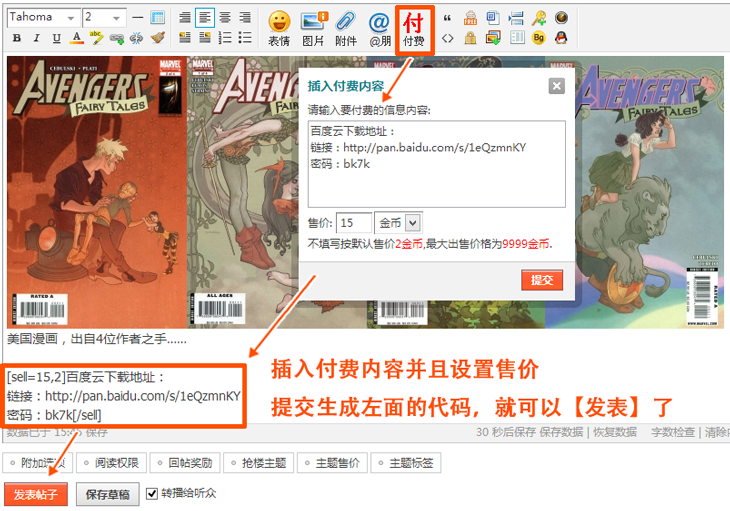Click the key password icon
Image resolution: width=730 pixels, height=511 pixels.
coord(539,18)
